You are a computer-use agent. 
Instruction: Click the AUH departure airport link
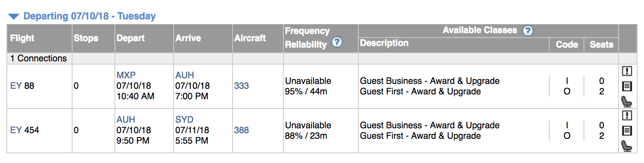click(x=126, y=119)
